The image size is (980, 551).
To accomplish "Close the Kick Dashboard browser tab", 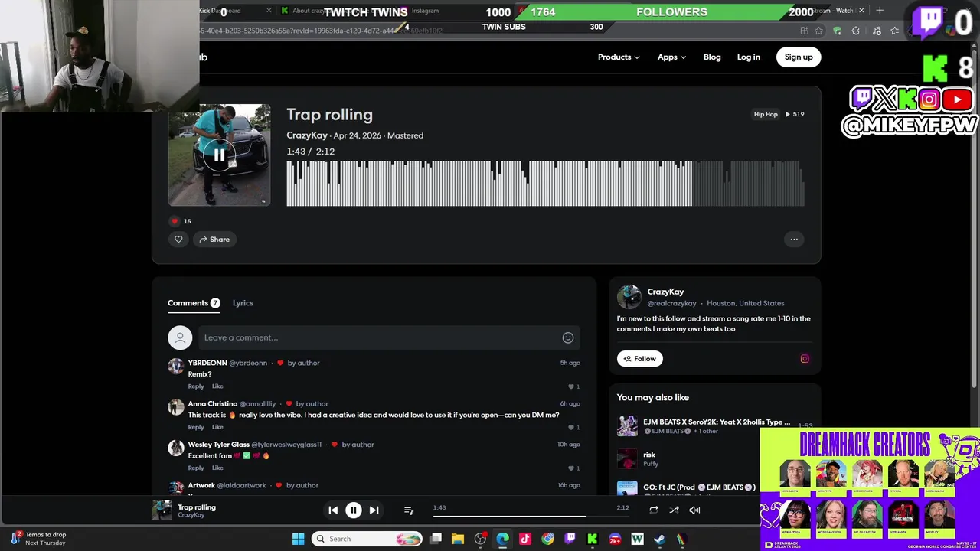I will point(269,11).
